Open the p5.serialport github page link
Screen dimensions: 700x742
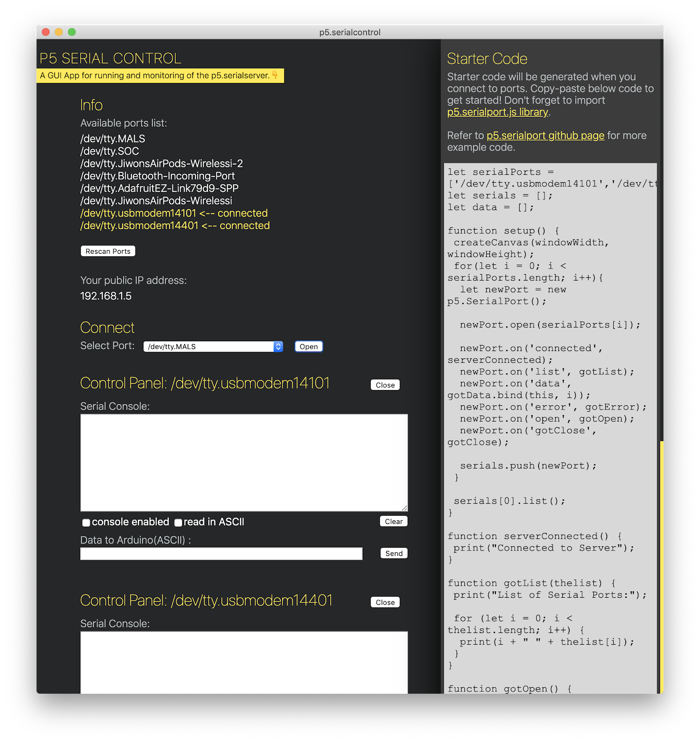click(x=546, y=135)
